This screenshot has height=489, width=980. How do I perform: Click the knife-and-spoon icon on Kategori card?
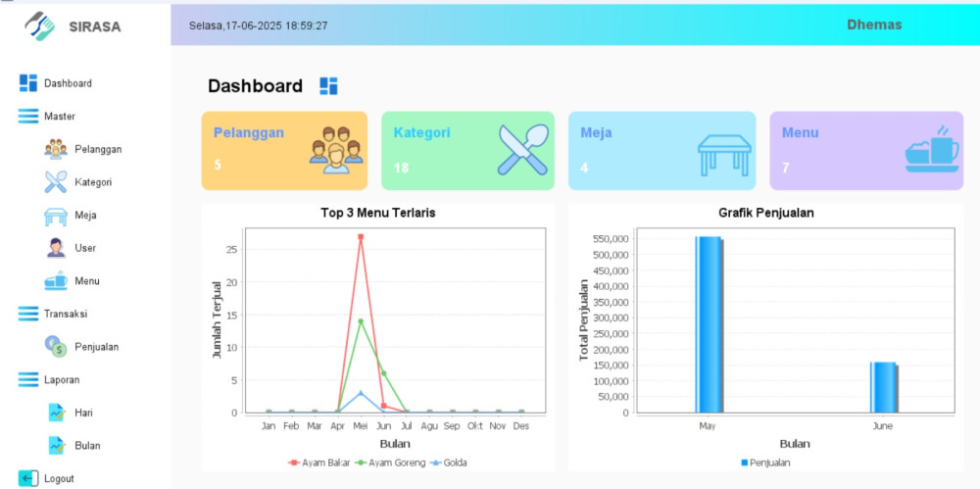point(523,150)
